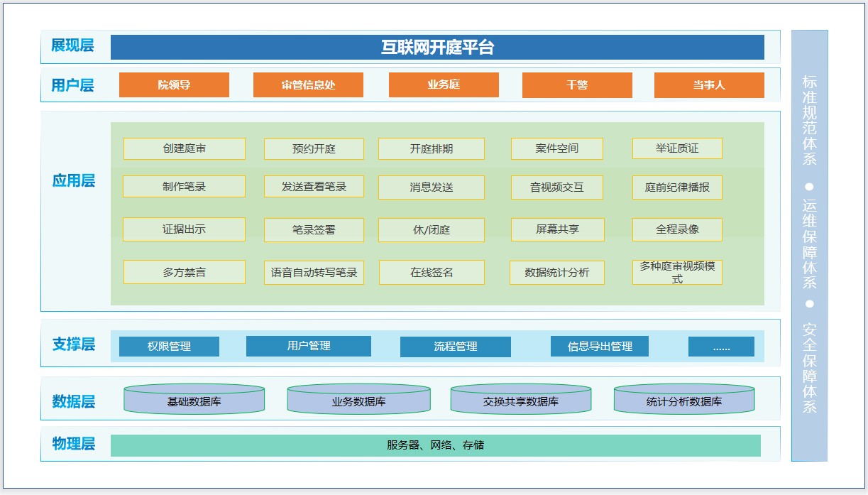Click the 语音自动转写笔录 box
Screen dimensions: 868x495
[x=314, y=272]
